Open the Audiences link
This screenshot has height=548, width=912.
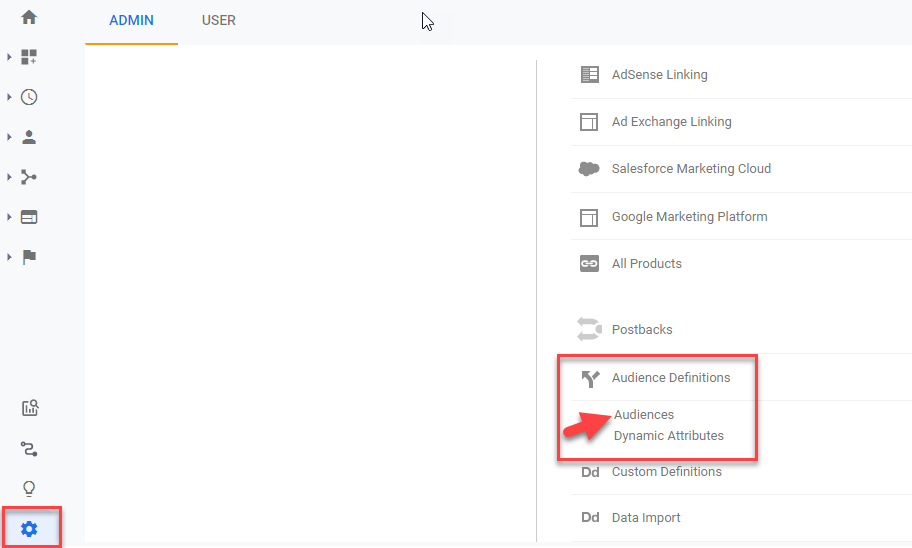[x=644, y=415]
